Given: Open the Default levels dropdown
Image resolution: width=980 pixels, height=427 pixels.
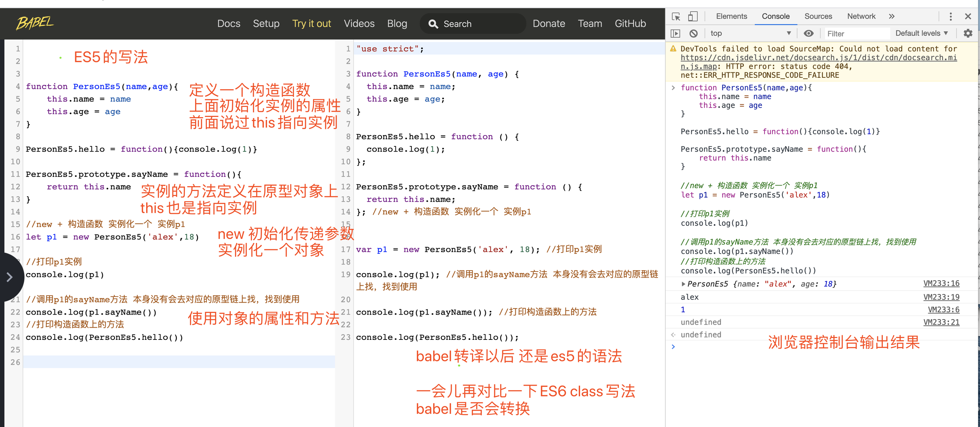Looking at the screenshot, I should (921, 33).
